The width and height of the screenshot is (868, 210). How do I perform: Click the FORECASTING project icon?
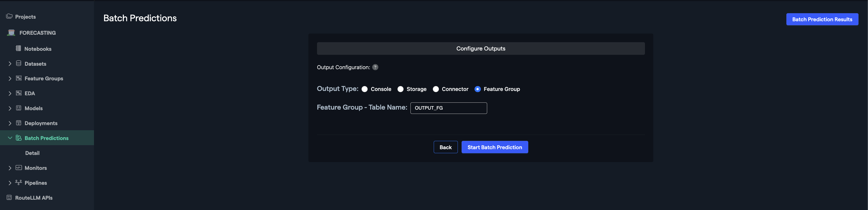(11, 33)
